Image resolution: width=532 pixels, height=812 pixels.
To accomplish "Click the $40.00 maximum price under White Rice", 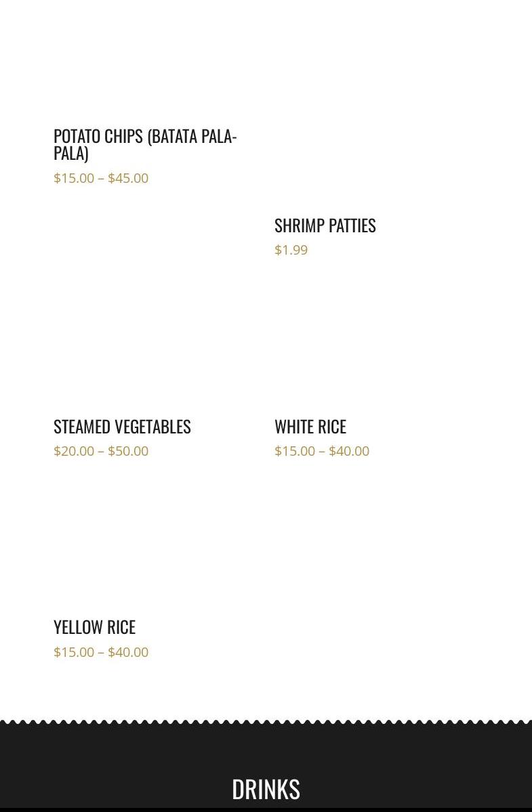I will click(349, 451).
